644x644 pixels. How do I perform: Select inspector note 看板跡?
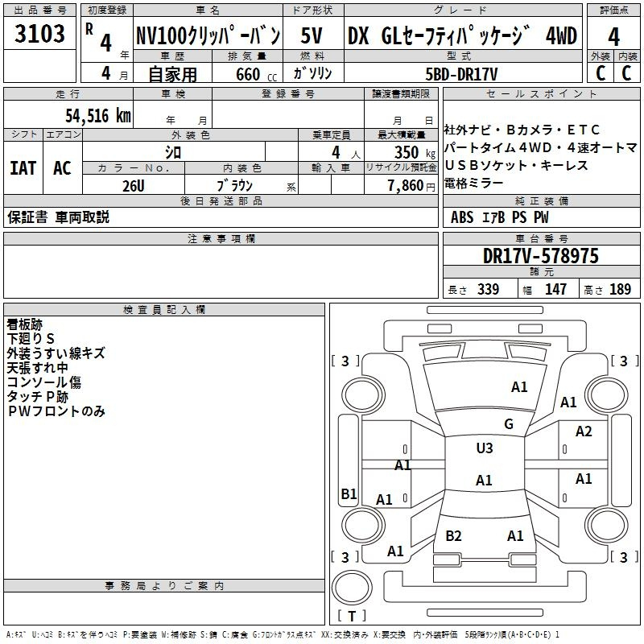coord(25,324)
